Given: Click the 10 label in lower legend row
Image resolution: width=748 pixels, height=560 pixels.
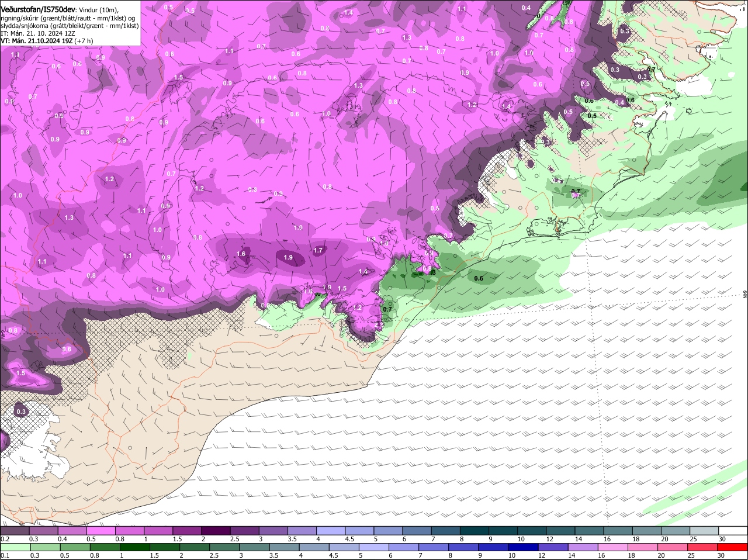Looking at the screenshot, I should click(512, 555).
